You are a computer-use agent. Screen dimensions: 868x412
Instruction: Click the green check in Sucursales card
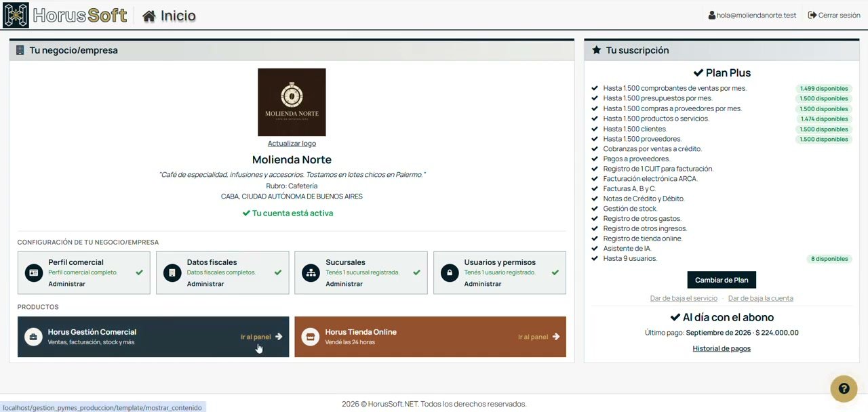click(x=416, y=272)
